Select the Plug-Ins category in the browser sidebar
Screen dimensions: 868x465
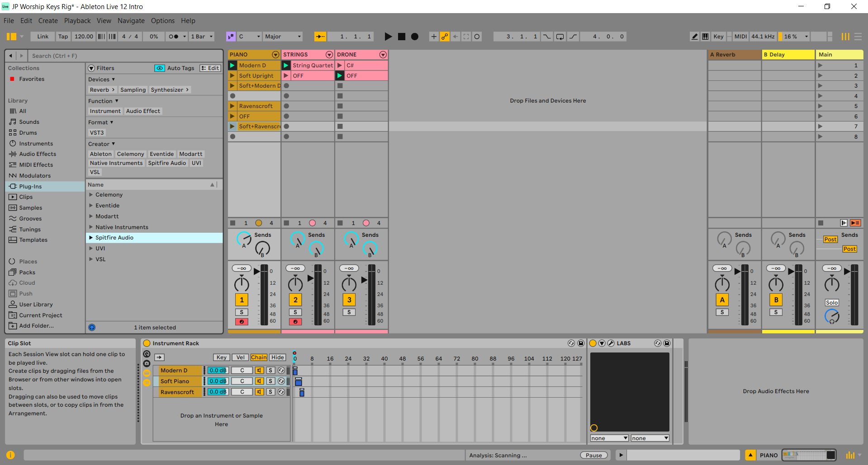pos(31,186)
